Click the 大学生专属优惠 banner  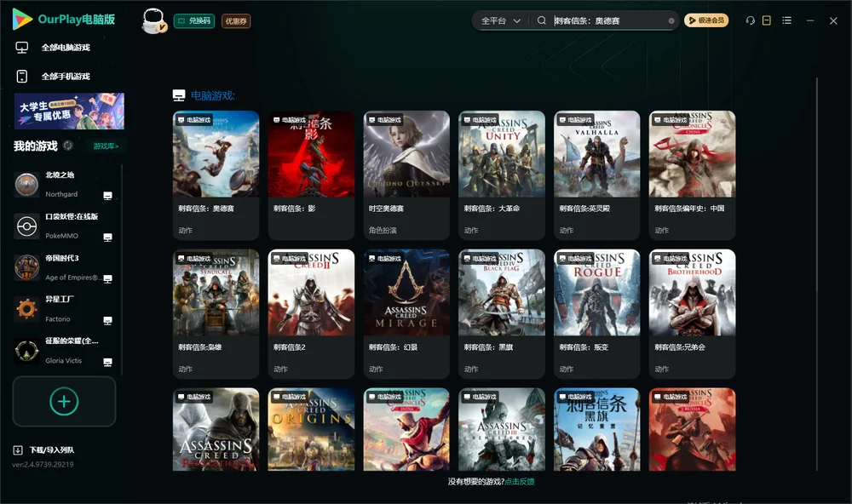click(69, 111)
